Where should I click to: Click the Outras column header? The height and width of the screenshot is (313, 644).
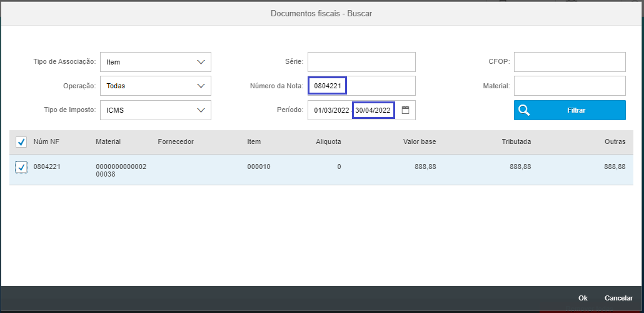615,141
